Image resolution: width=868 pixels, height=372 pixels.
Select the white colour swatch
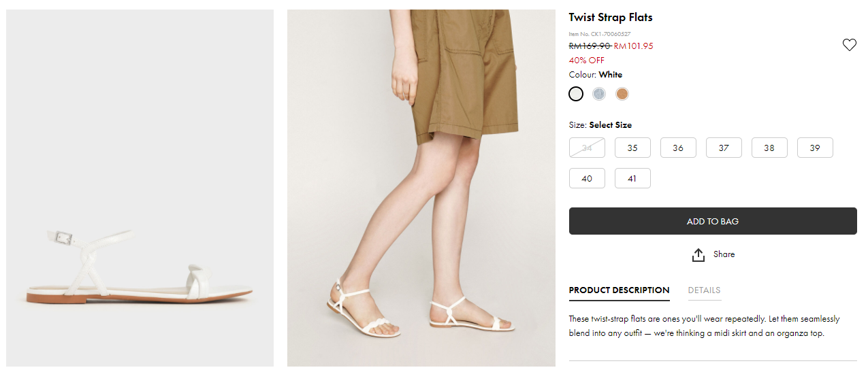tap(576, 94)
